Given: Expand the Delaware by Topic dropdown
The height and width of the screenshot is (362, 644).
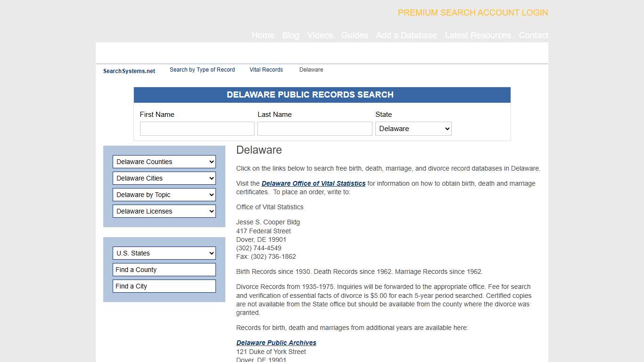Looking at the screenshot, I should click(x=164, y=195).
